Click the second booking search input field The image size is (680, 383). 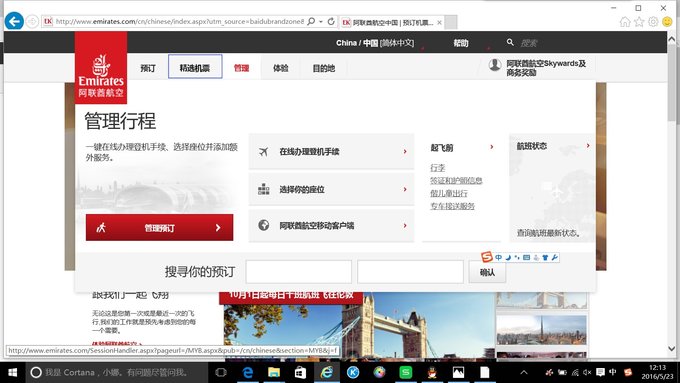pos(410,272)
